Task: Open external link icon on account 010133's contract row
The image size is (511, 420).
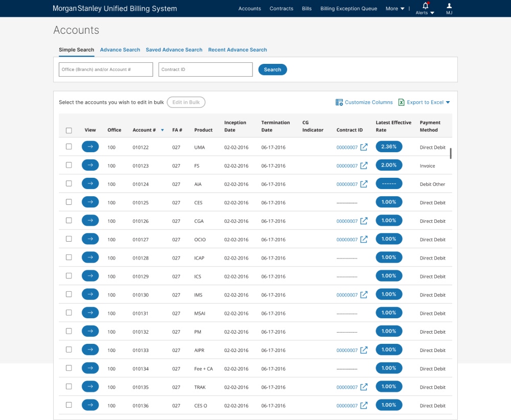Action: 363,349
